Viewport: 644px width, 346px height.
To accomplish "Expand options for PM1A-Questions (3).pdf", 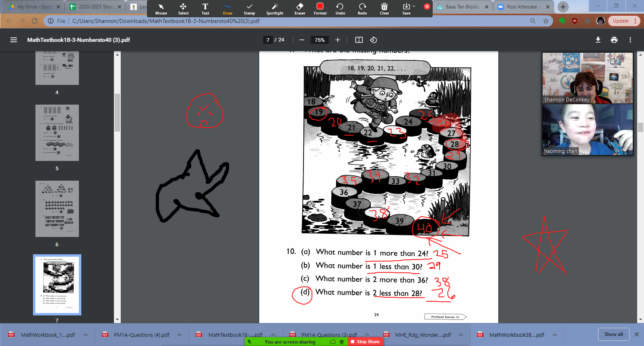I will 367,335.
